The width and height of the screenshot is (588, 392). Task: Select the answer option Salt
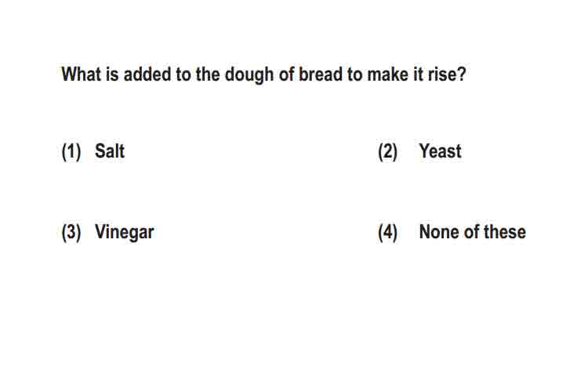click(x=110, y=151)
